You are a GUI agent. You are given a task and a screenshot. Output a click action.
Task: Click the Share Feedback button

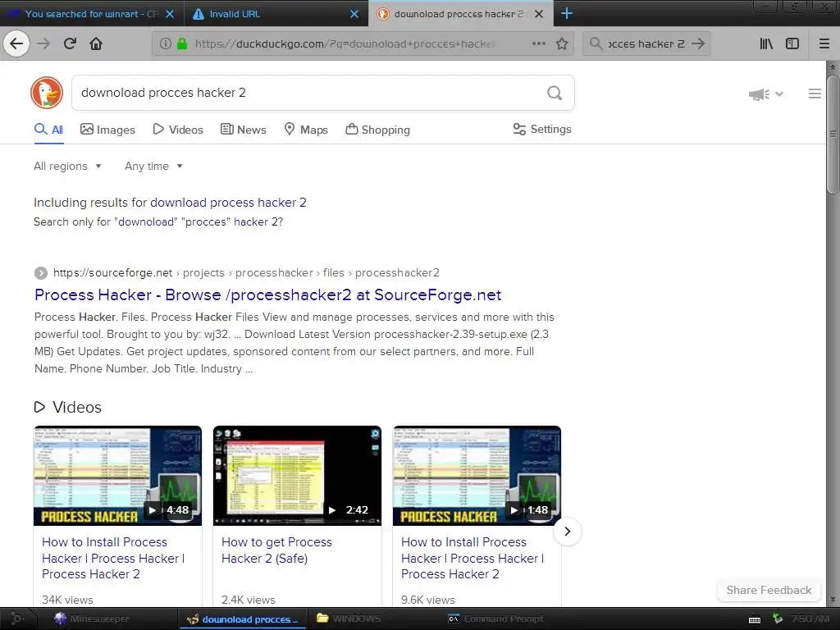(769, 590)
